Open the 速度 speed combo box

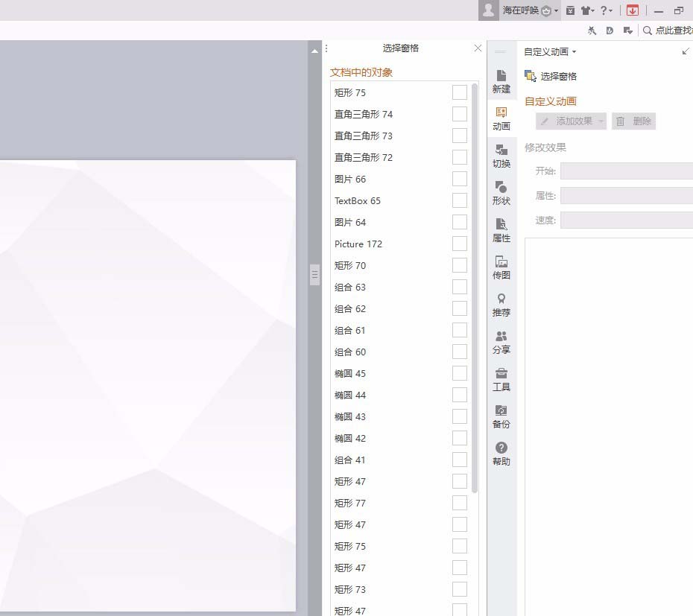[x=627, y=220]
